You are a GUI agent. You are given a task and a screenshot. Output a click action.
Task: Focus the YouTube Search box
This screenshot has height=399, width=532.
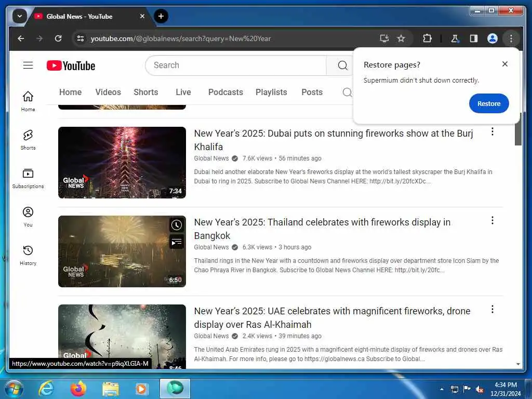[x=236, y=65]
